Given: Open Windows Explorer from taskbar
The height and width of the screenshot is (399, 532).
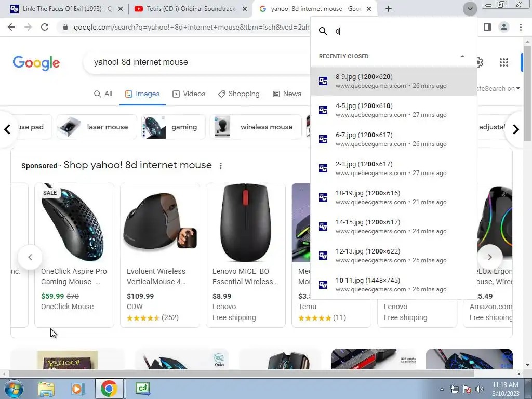Looking at the screenshot, I should [46, 389].
